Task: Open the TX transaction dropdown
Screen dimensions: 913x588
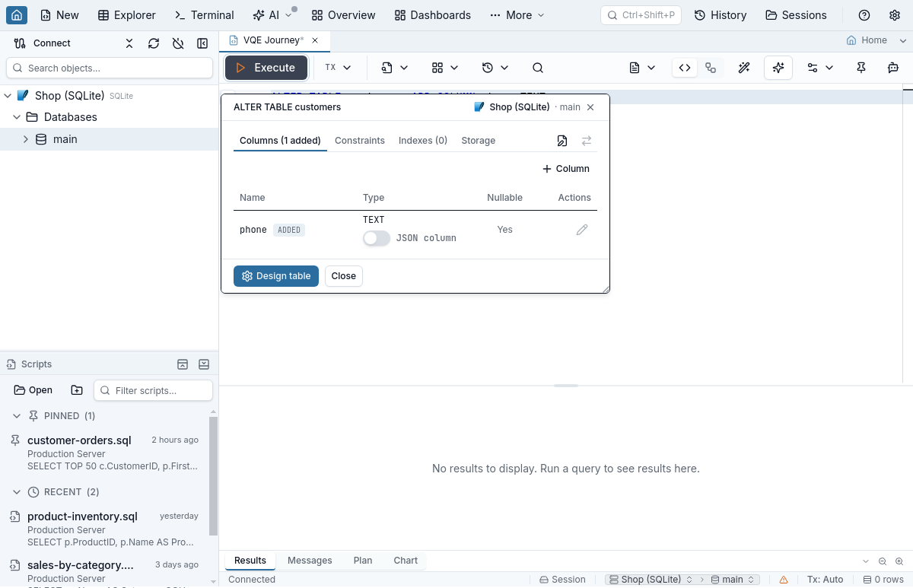Action: tap(338, 68)
